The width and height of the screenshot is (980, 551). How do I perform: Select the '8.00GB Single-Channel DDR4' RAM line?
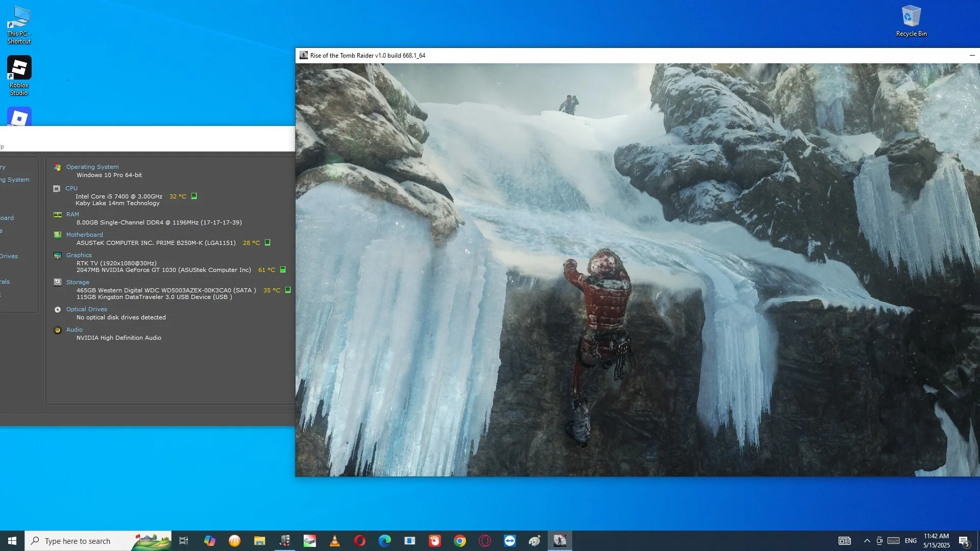point(159,222)
